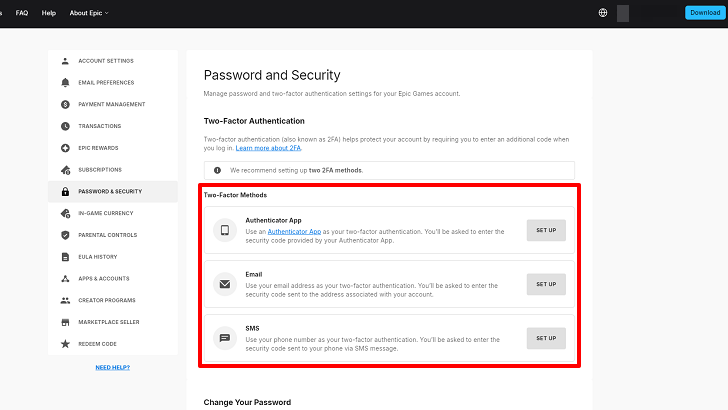This screenshot has height=410, width=728.
Task: Select Epic Rewards sidebar item
Action: tap(98, 148)
